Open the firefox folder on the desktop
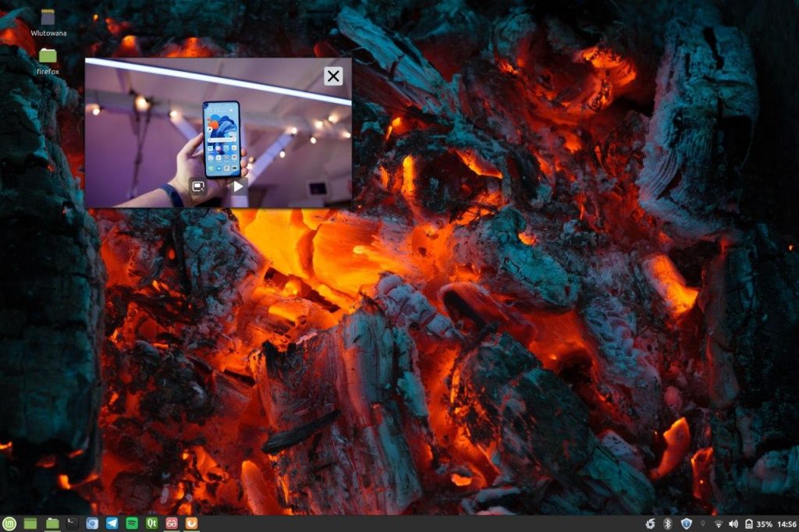The height and width of the screenshot is (532, 799). click(48, 56)
